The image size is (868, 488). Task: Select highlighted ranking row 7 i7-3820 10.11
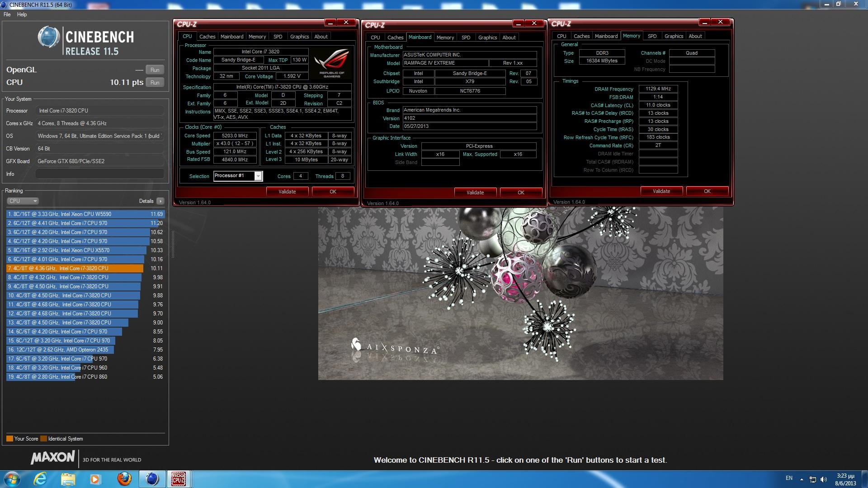pyautogui.click(x=85, y=268)
